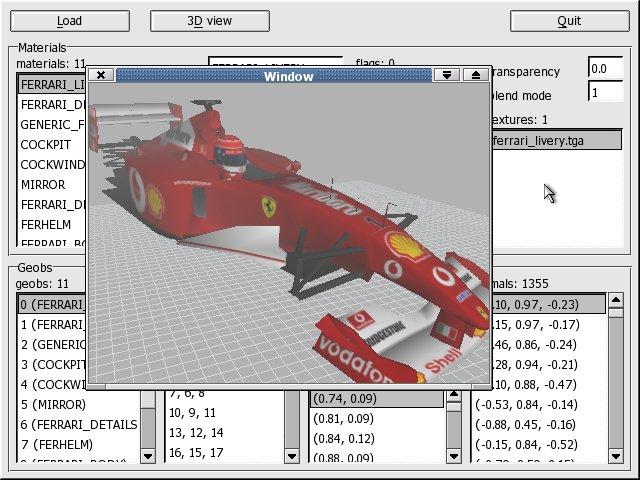This screenshot has height=480, width=640.
Task: Click texcoord list scroll-down arrow
Action: [454, 456]
